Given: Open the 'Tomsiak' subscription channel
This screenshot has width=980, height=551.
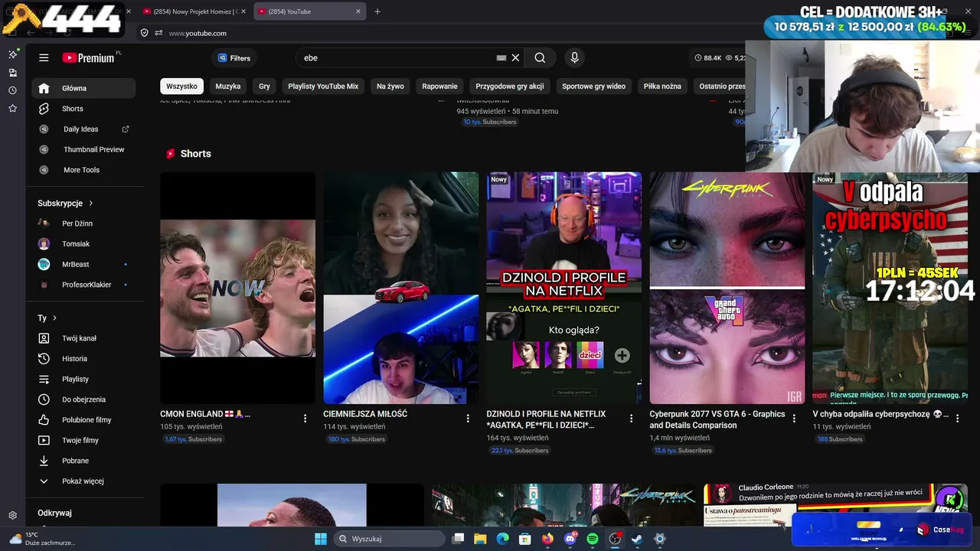Looking at the screenshot, I should coord(83,244).
